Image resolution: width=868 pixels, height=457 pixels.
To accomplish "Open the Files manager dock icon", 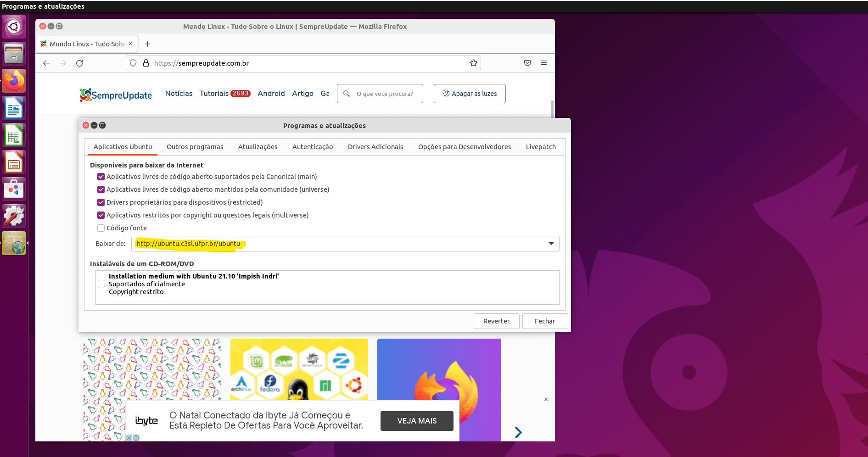I will tap(14, 54).
